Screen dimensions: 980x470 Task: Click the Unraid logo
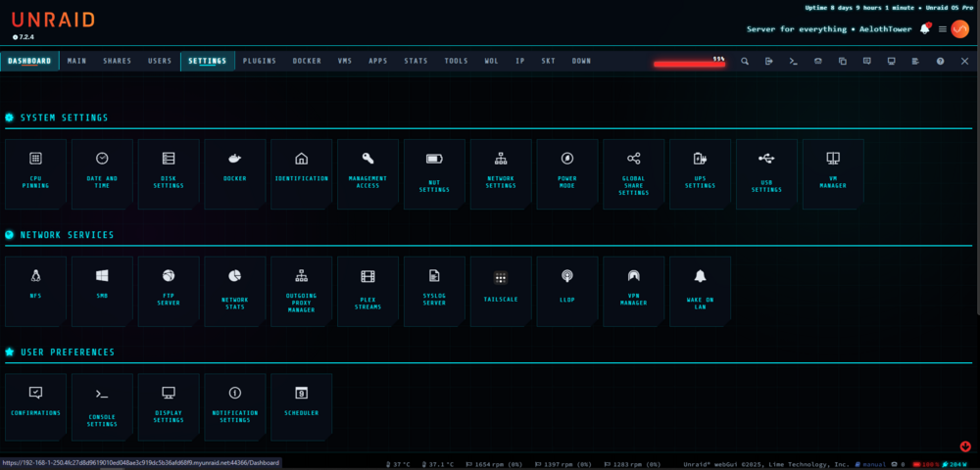[53, 20]
